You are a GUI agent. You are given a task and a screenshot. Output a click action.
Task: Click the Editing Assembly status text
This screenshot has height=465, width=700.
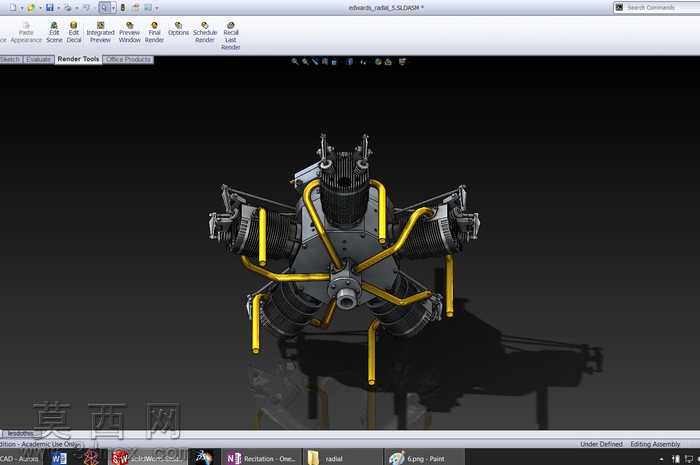click(655, 444)
